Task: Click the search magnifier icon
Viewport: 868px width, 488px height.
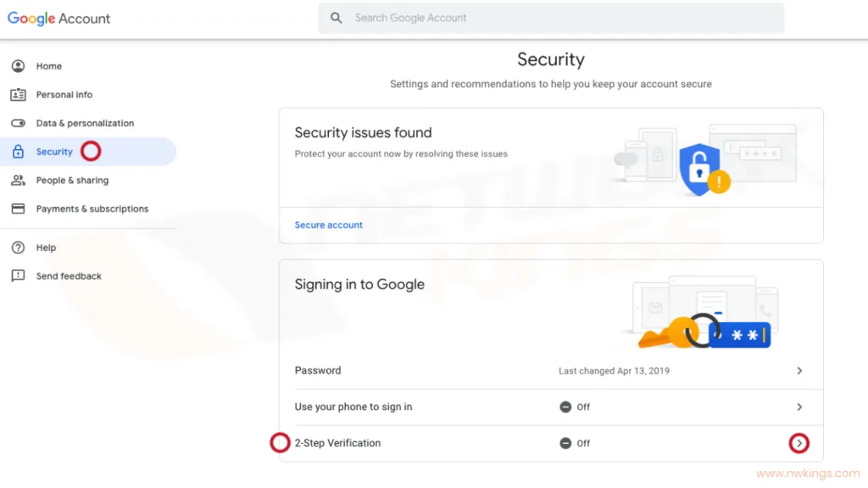Action: [x=337, y=18]
